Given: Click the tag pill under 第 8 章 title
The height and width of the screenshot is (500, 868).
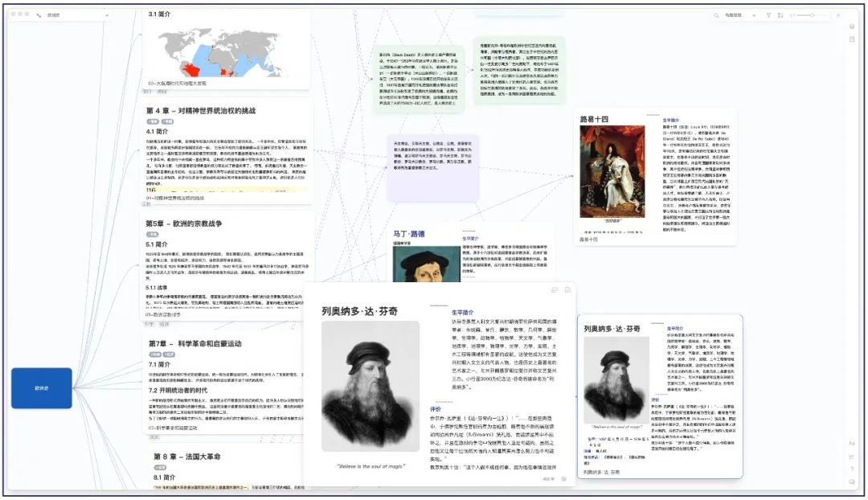Looking at the screenshot, I should pos(160,467).
